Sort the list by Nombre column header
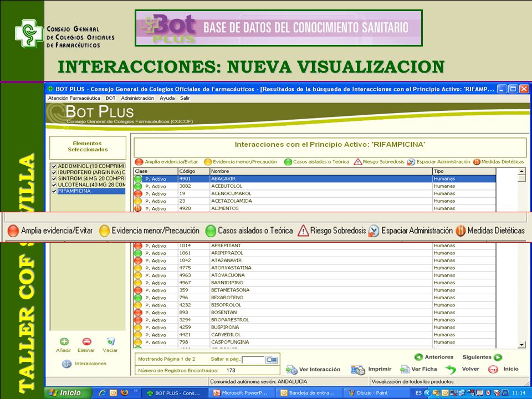The image size is (532, 399). pos(321,171)
